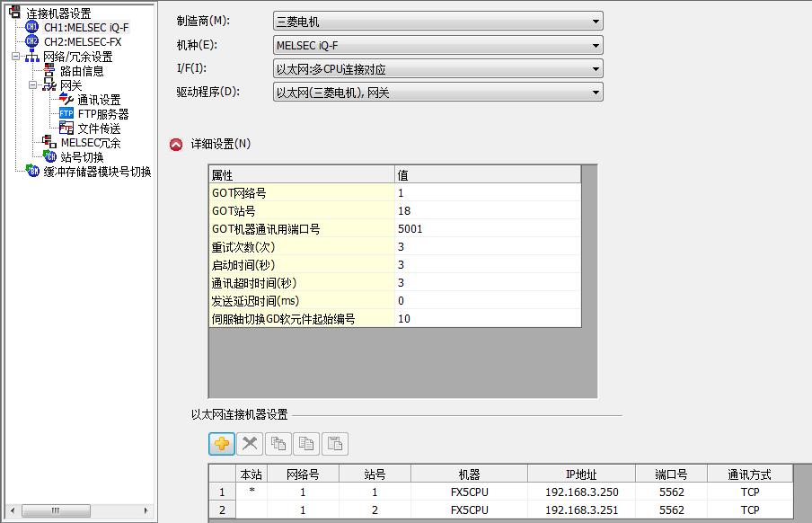Click the delete (X) toolbar icon
This screenshot has width=812, height=523.
click(250, 443)
